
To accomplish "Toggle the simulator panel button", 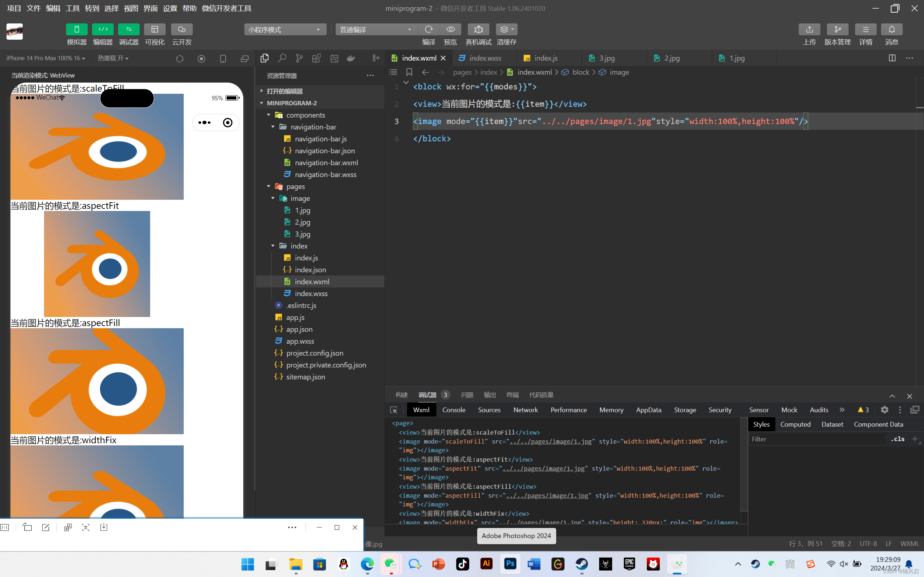I will [77, 29].
